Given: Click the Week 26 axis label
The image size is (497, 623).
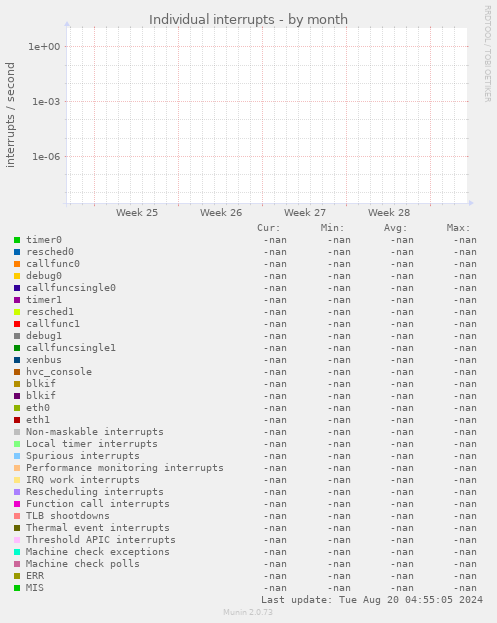Looking at the screenshot, I should click(221, 213).
